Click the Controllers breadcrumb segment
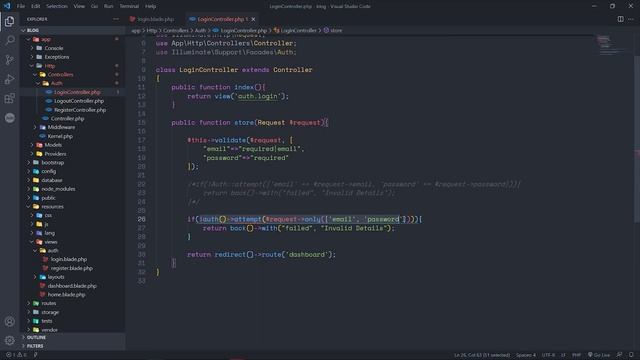This screenshot has height=360, width=640. [x=176, y=30]
